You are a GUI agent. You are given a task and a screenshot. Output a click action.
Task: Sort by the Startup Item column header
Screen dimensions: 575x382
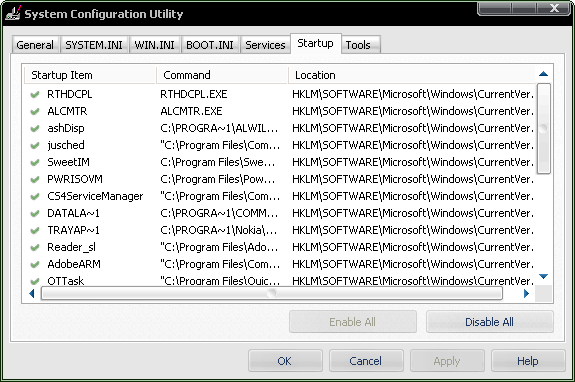[89, 75]
